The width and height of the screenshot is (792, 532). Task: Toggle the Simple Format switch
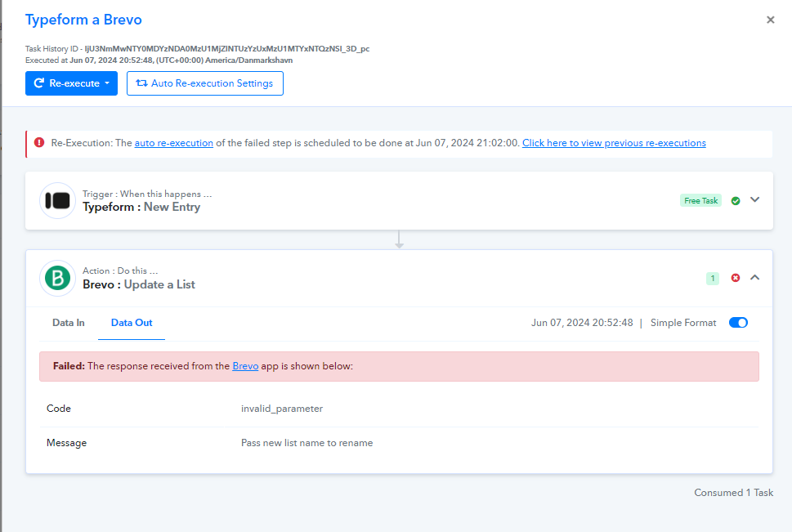738,322
